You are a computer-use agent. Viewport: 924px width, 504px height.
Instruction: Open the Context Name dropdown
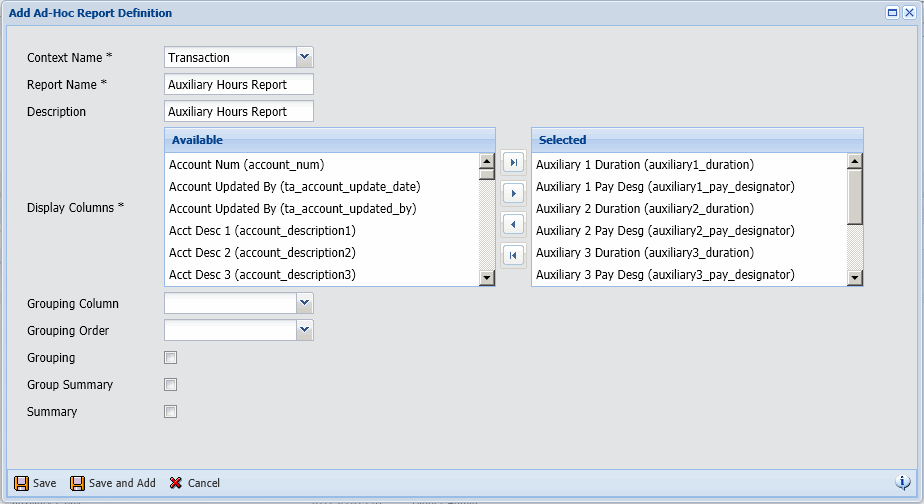tap(305, 58)
